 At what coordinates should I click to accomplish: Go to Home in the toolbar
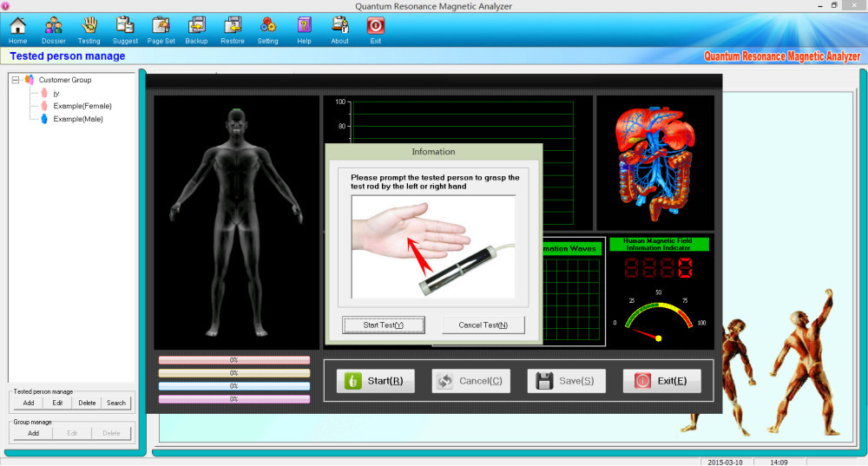17,27
